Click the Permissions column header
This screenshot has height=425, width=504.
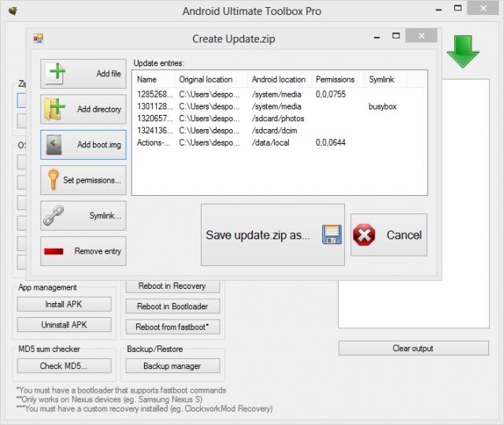(338, 79)
